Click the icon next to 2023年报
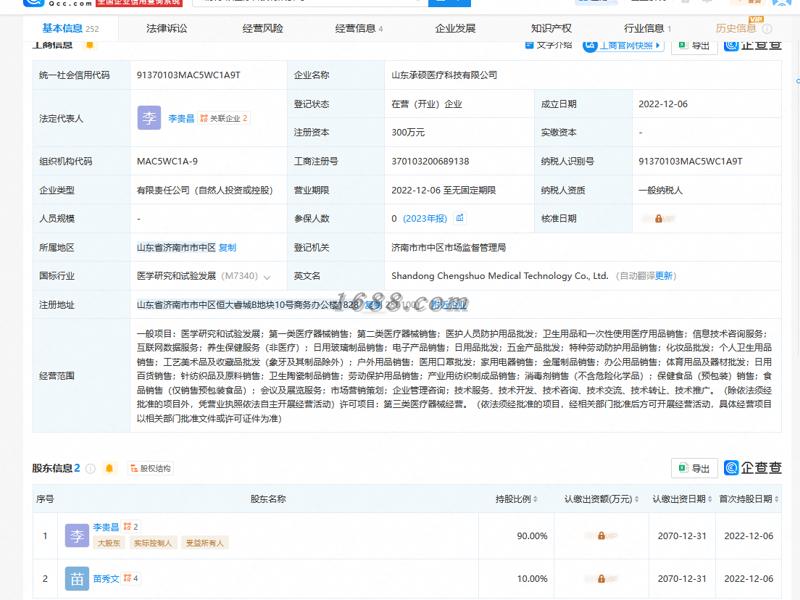This screenshot has width=800, height=600. click(460, 218)
